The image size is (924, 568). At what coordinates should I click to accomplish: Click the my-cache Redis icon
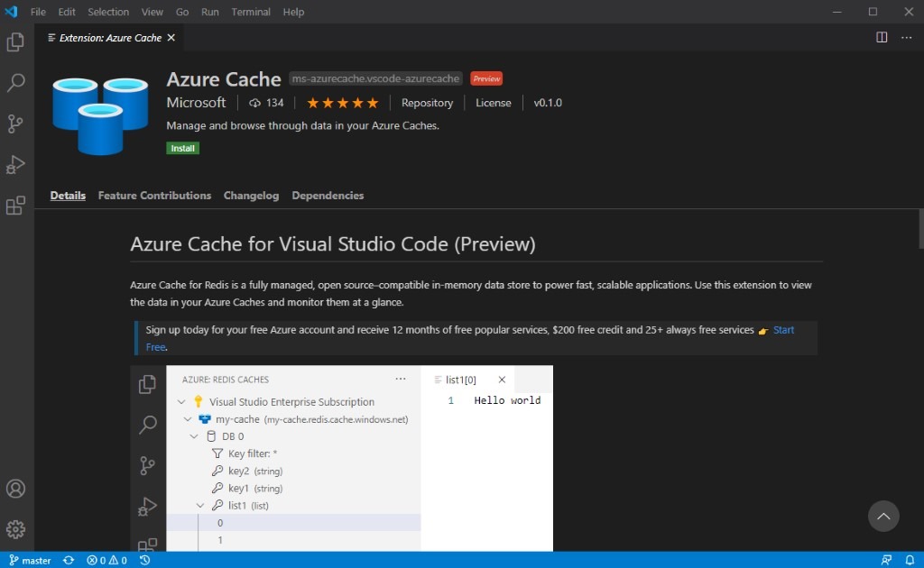click(205, 419)
